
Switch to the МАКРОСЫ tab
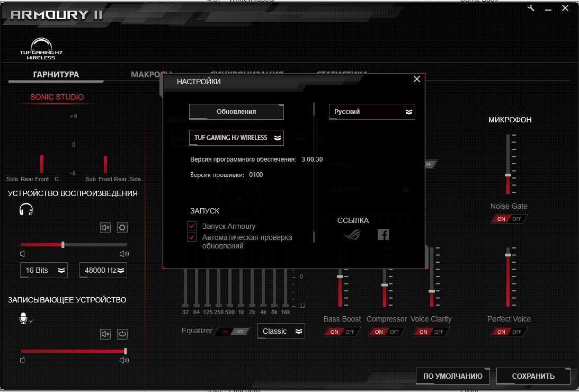click(152, 75)
